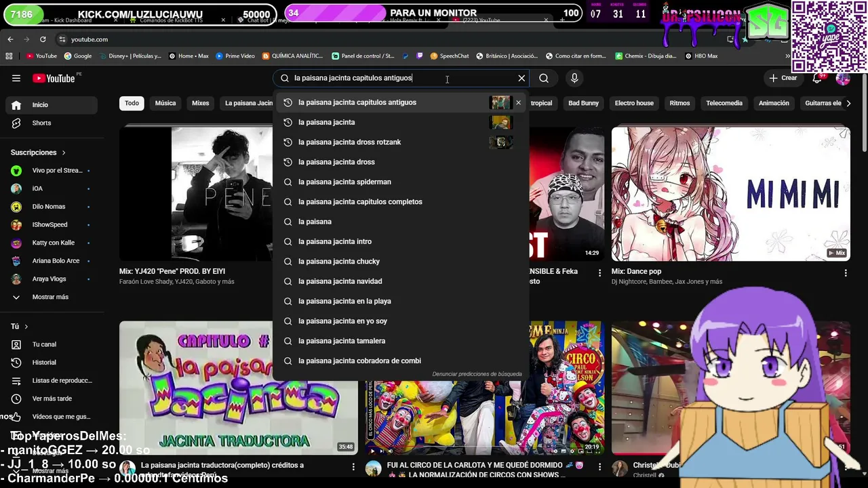Select the Música filter chip
Viewport: 868px width, 488px height.
click(165, 103)
